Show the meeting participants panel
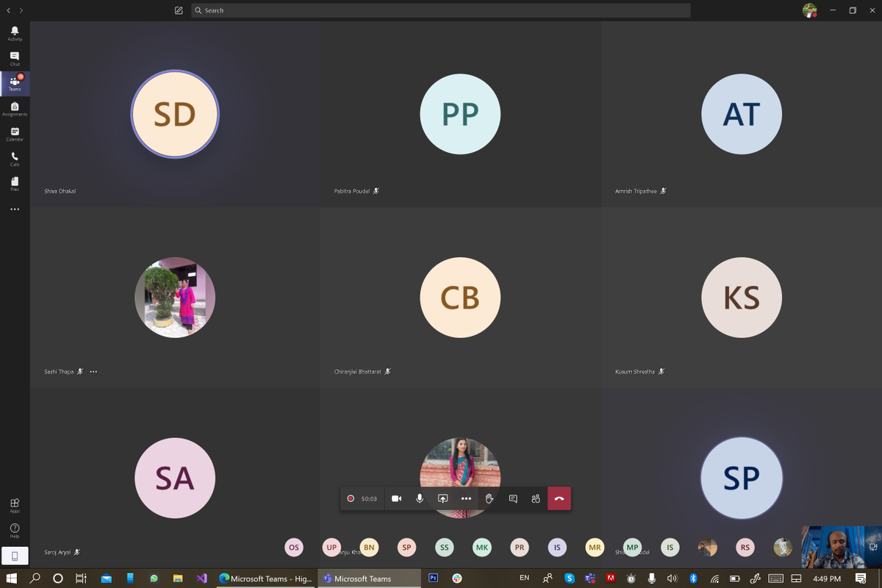882x588 pixels. [536, 498]
